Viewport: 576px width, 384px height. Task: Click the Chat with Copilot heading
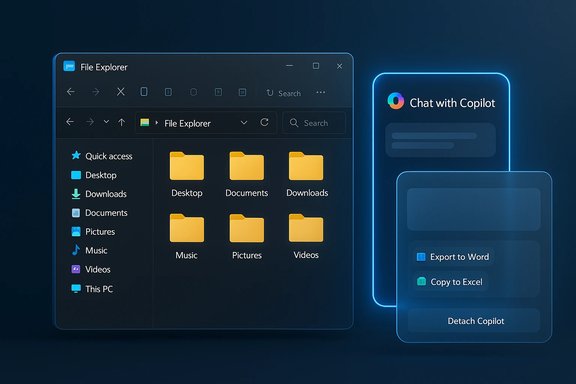pos(452,103)
